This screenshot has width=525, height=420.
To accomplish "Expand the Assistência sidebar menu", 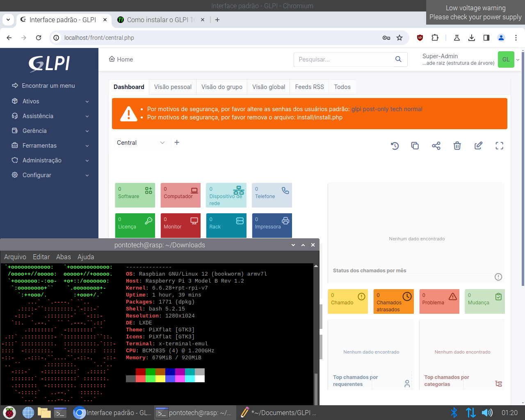I will coord(50,116).
